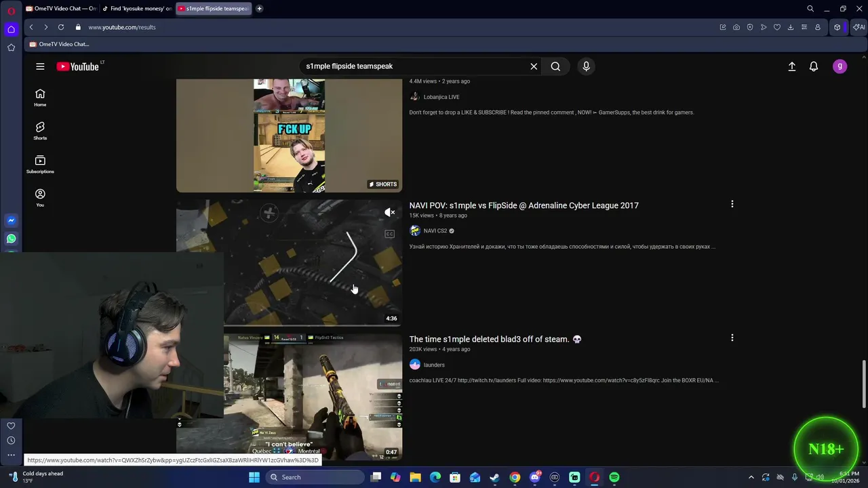Open Opera sidebar Messenger icon
This screenshot has width=868, height=488.
click(11, 220)
